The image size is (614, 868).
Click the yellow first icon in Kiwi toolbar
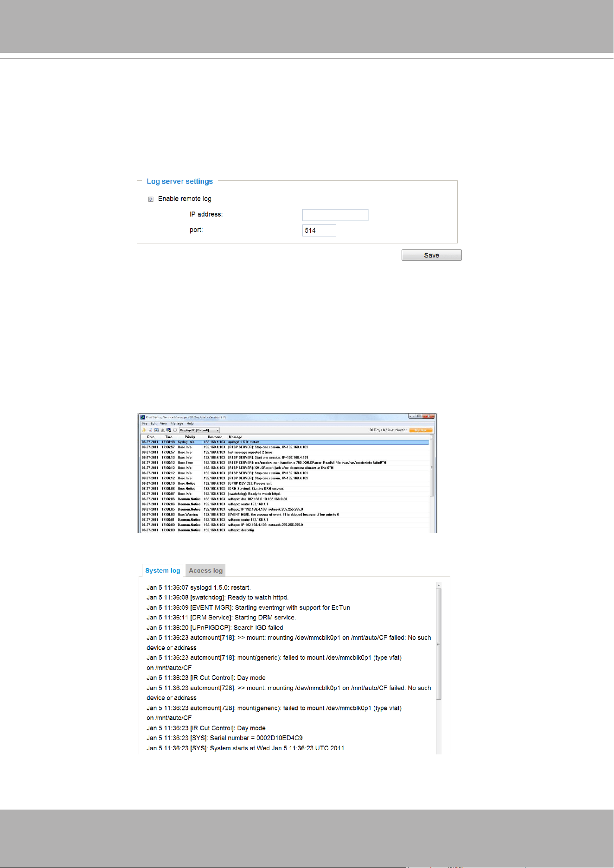pyautogui.click(x=144, y=430)
